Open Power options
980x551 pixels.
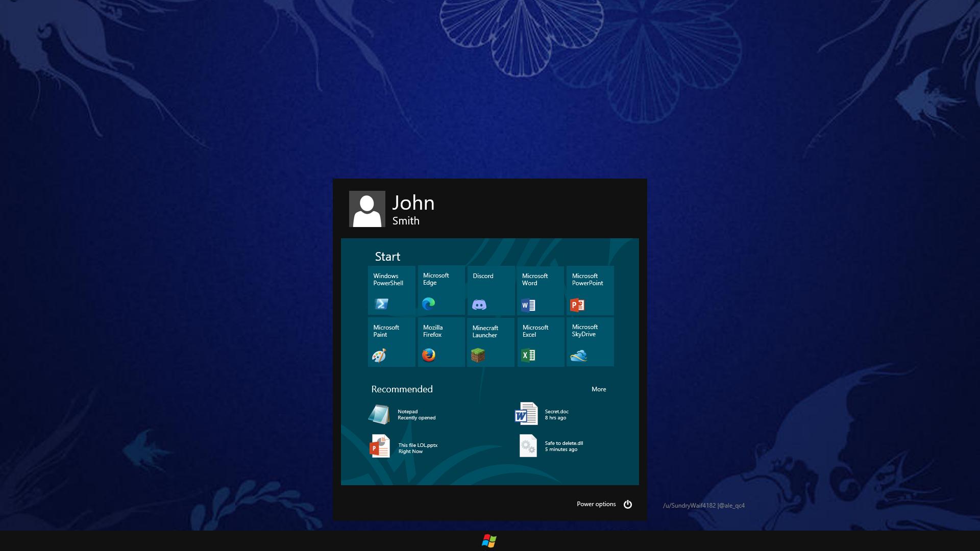click(x=596, y=504)
